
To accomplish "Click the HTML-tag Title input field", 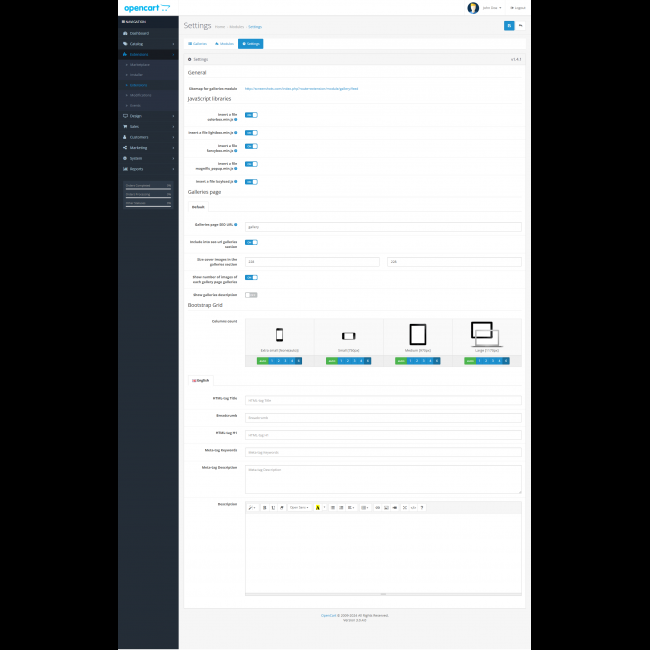I will [383, 400].
